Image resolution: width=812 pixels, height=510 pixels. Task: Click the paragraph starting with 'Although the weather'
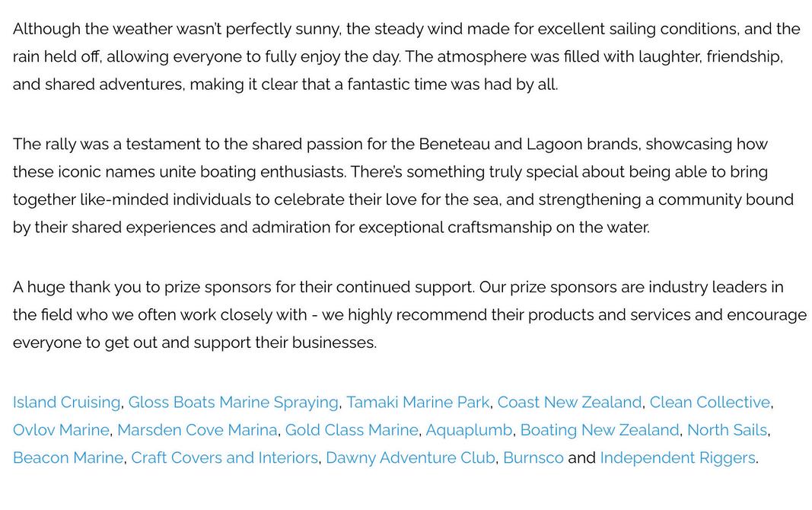pos(406,56)
